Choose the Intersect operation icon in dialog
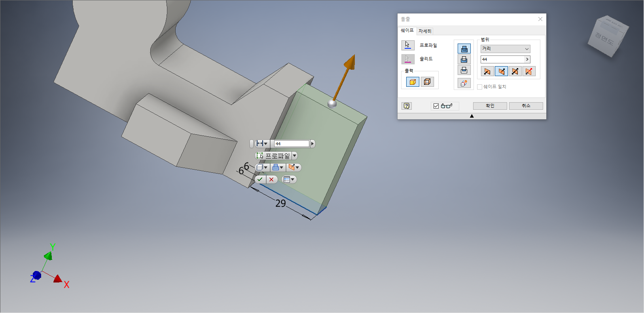 464,70
